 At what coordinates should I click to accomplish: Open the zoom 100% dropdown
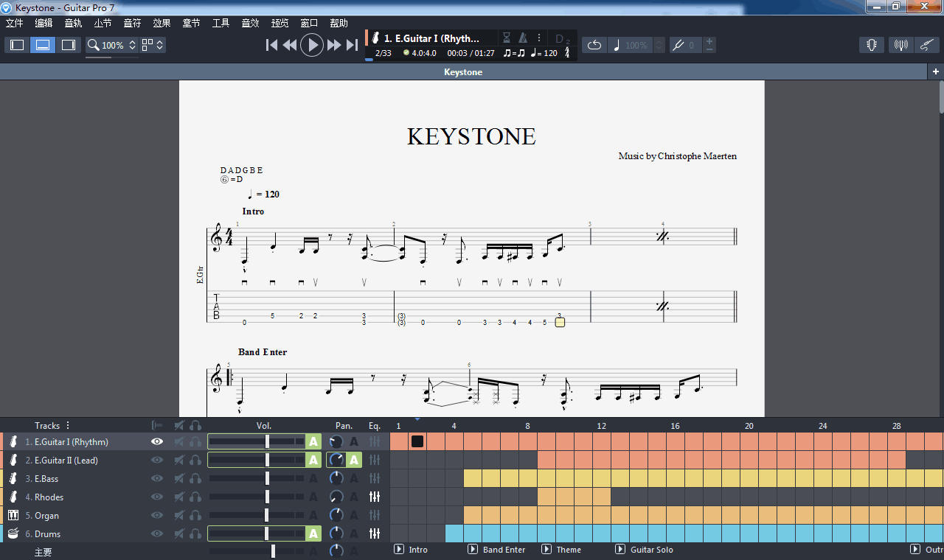point(112,45)
